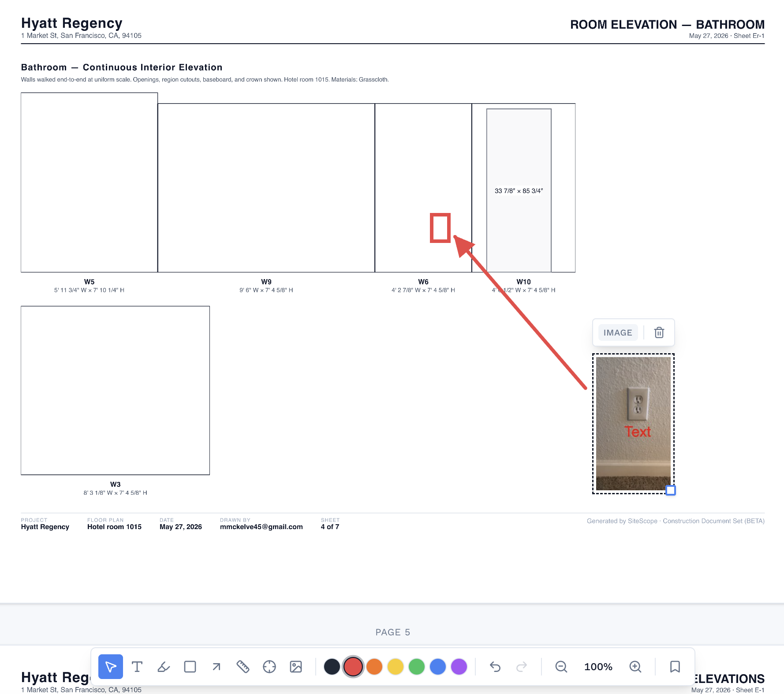Select the outlet photo image
Screen dimensions: 784x694
pos(633,424)
